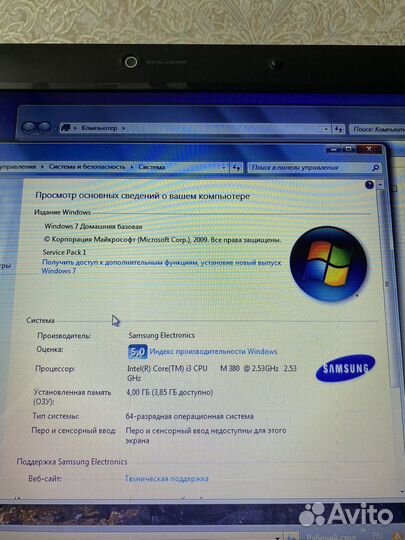405x540 pixels.
Task: Click the 5,0 performance rating badge
Action: 138,352
